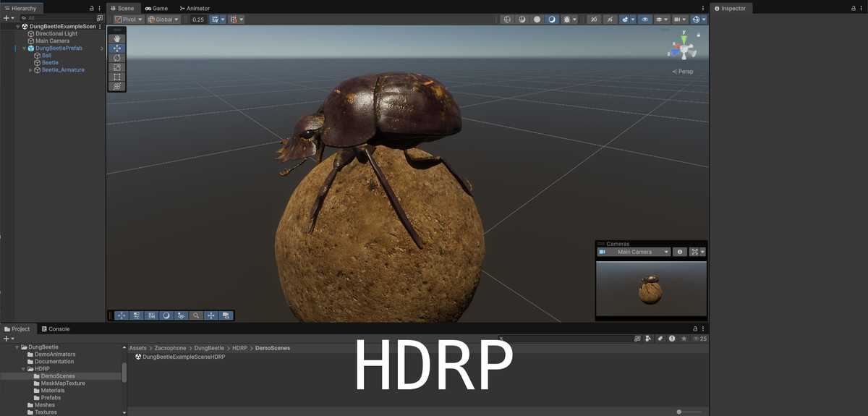Select the Move tool
The height and width of the screenshot is (416, 868).
[x=117, y=48]
